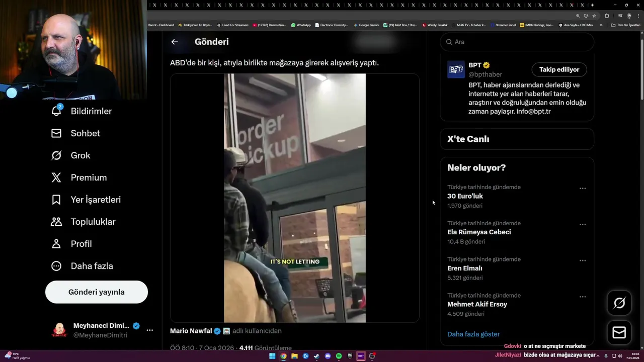644x362 pixels.
Task: Open Spotify in the taskbar
Action: tap(339, 356)
